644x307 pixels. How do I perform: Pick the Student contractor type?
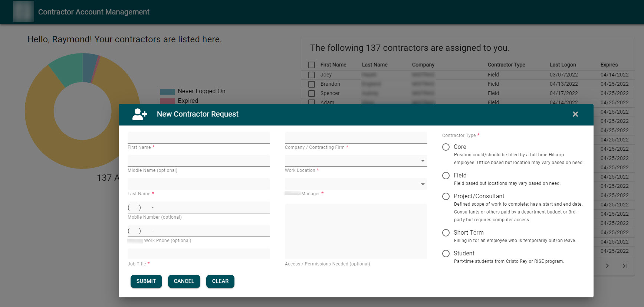click(x=446, y=254)
